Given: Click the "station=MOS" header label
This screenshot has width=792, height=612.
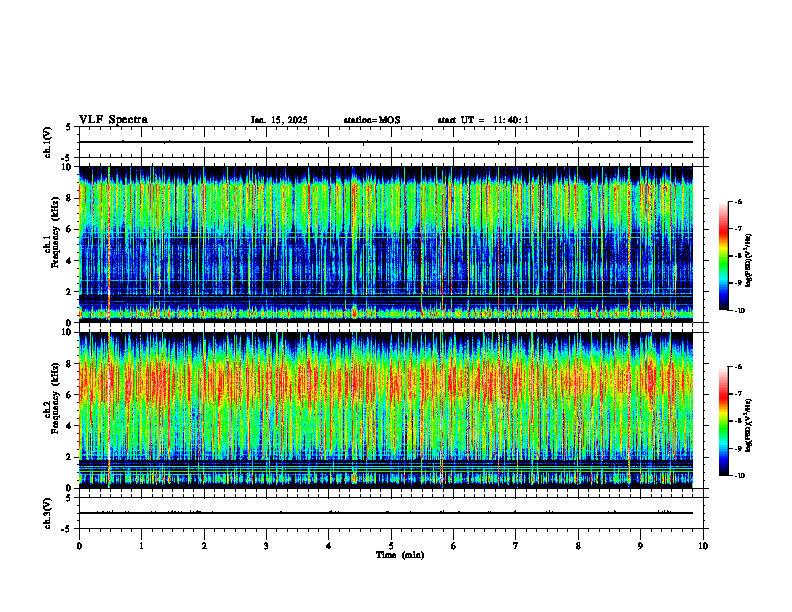Looking at the screenshot, I should coord(372,120).
